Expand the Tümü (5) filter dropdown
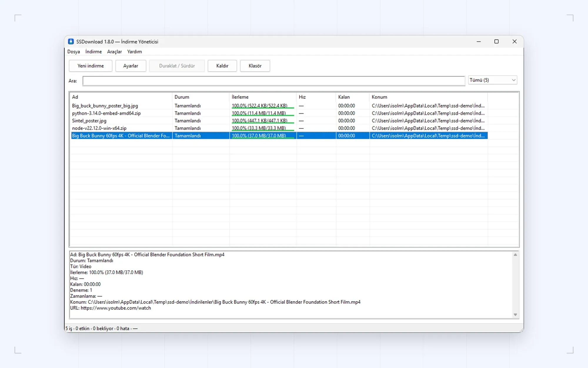Screen dimensions: 588x368 coord(492,80)
